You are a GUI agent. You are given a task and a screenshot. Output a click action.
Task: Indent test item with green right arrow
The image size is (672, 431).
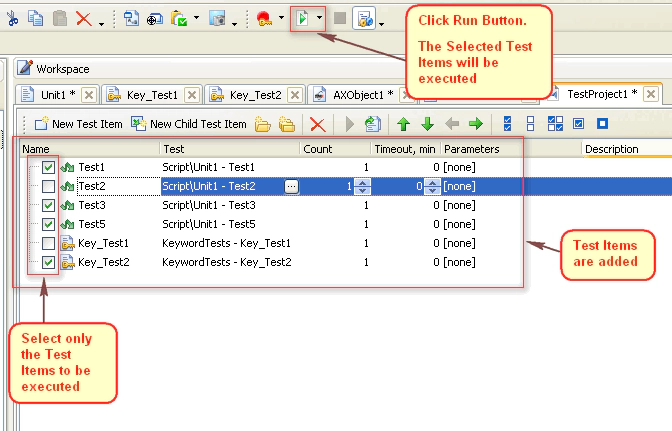pos(475,124)
